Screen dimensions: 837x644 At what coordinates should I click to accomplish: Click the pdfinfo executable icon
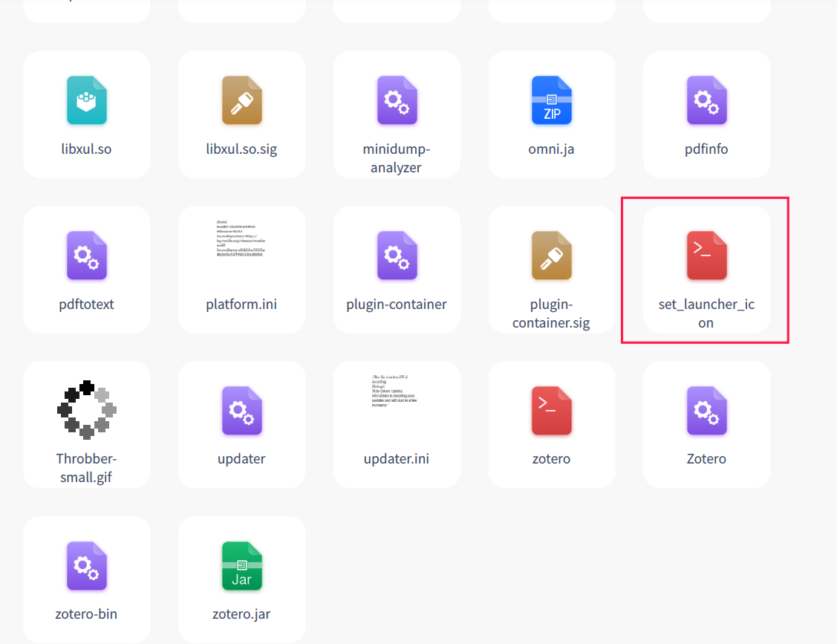coord(706,100)
